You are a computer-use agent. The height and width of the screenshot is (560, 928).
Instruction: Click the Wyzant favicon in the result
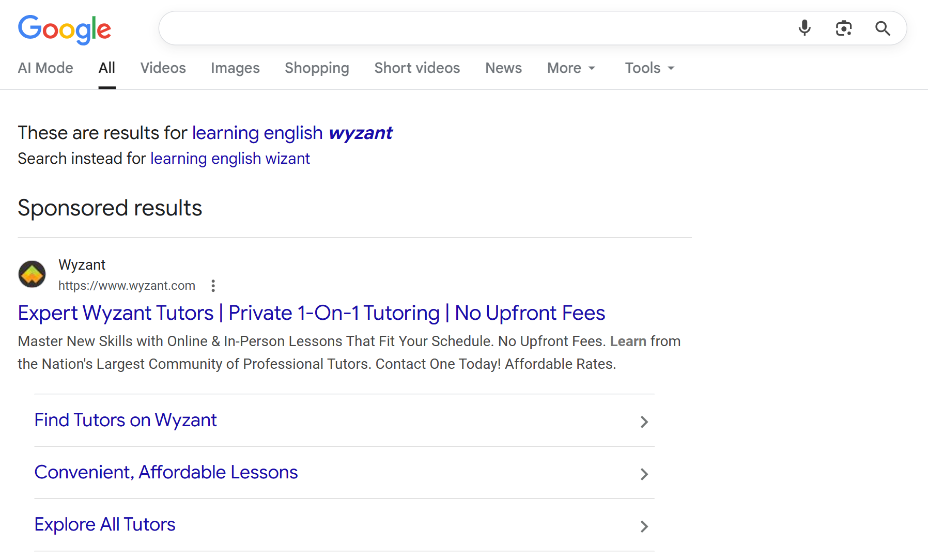point(32,274)
